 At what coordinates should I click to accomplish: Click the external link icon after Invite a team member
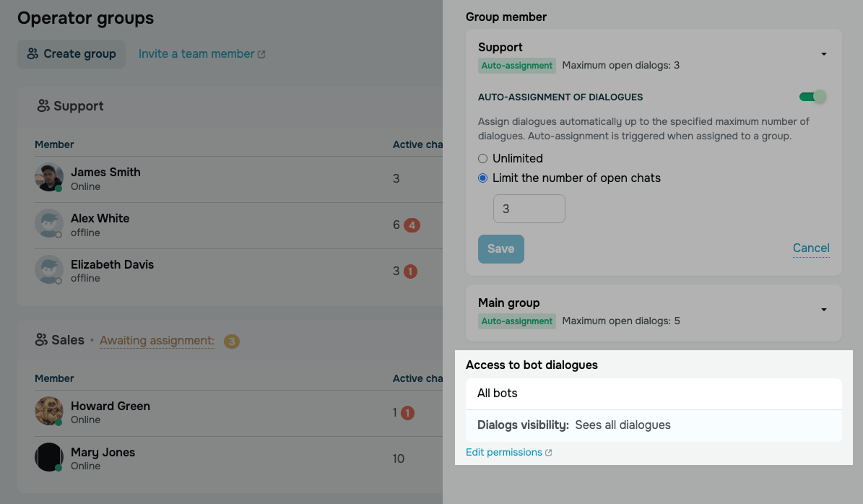coord(261,54)
